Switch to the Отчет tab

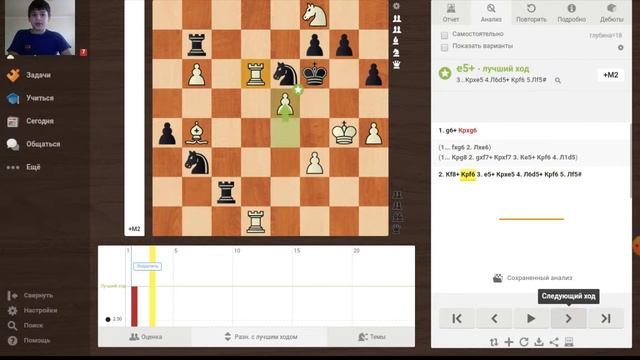tap(451, 12)
